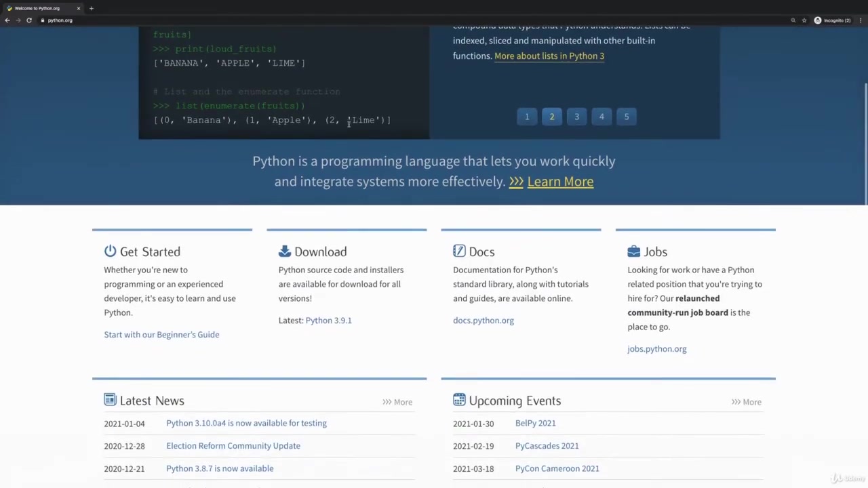Viewport: 868px width, 488px height.
Task: Click the Docs section icon
Action: click(x=459, y=251)
